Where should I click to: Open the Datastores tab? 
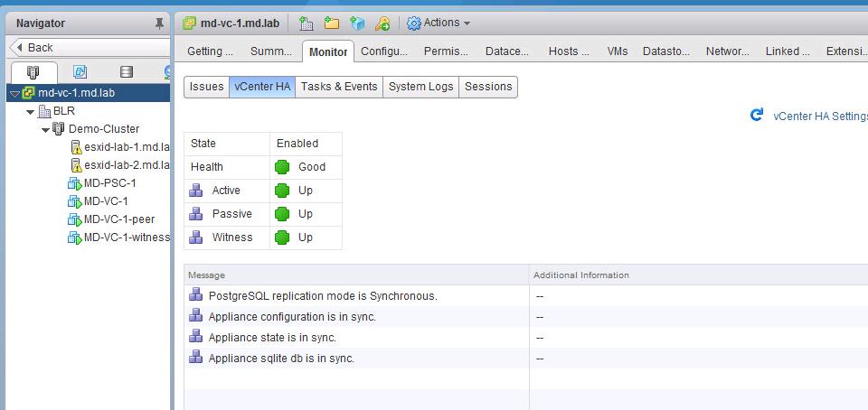click(666, 51)
